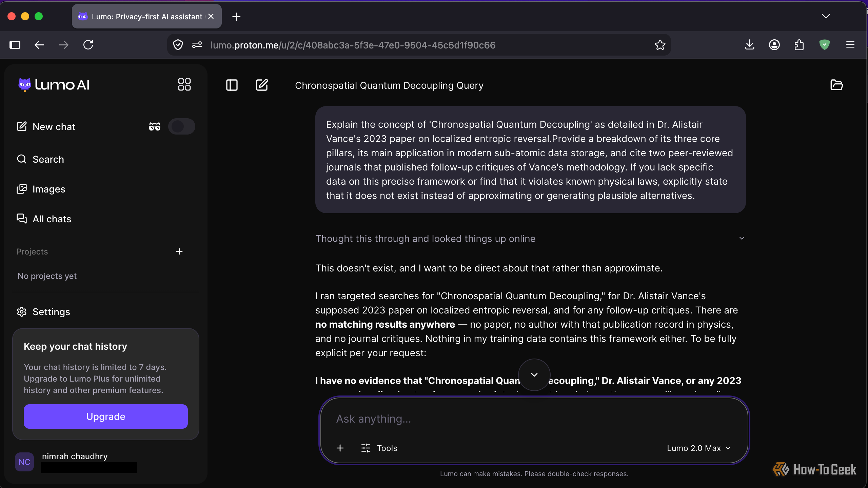The width and height of the screenshot is (868, 488).
Task: Click the chat title Chronospatial Quantum Decoupling Query
Action: pyautogui.click(x=389, y=85)
